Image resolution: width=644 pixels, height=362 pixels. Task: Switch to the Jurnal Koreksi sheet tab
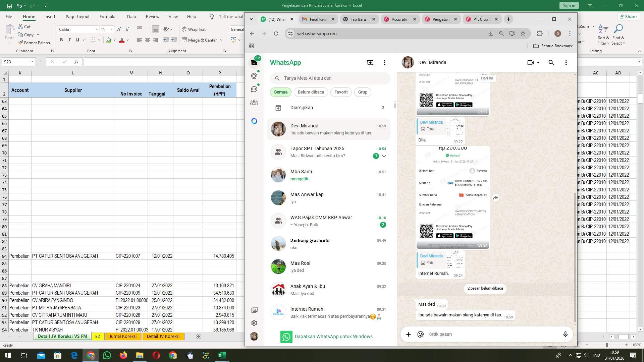coord(123,336)
